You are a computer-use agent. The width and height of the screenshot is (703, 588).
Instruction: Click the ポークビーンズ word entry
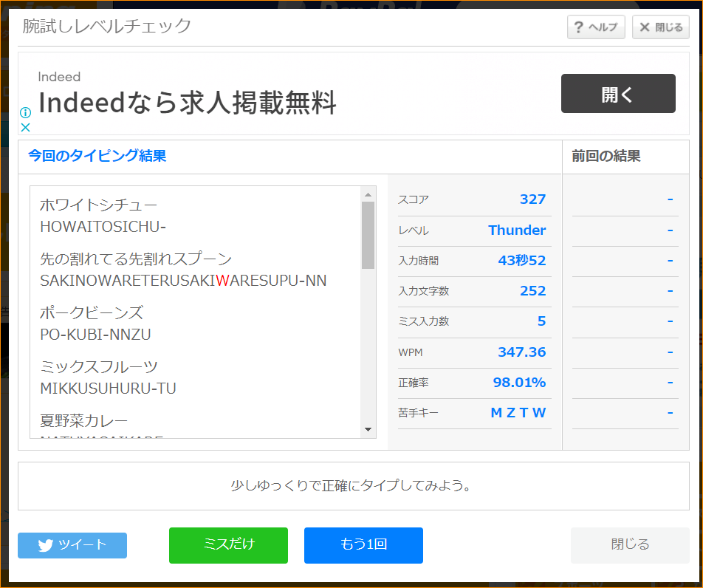[x=92, y=312]
